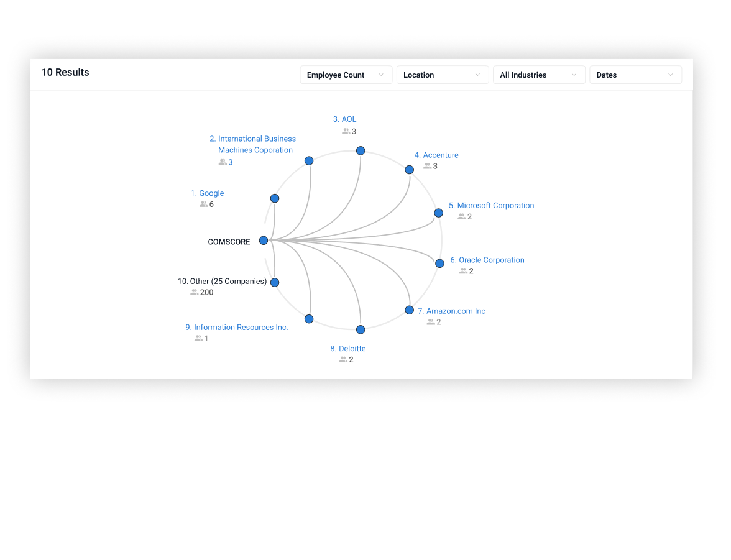Select the COMSCORE center node
This screenshot has width=731, height=560.
263,241
